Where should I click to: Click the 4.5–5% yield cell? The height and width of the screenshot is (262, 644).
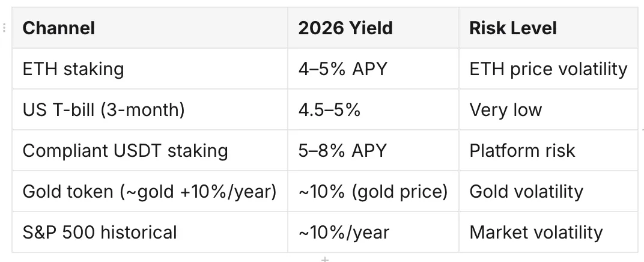[373, 109]
